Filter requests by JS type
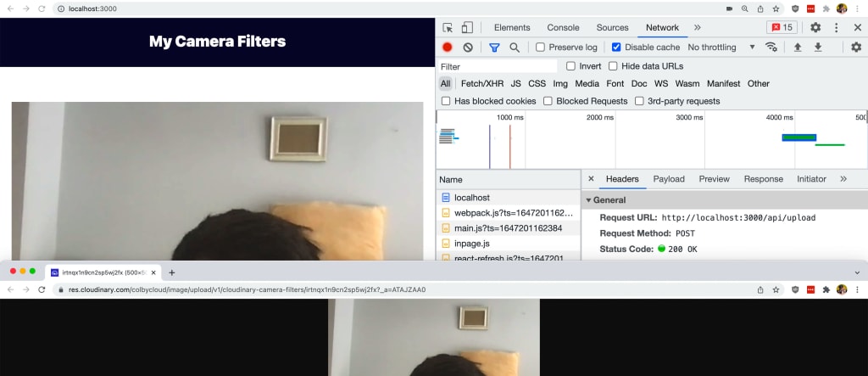This screenshot has height=376, width=868. [515, 84]
